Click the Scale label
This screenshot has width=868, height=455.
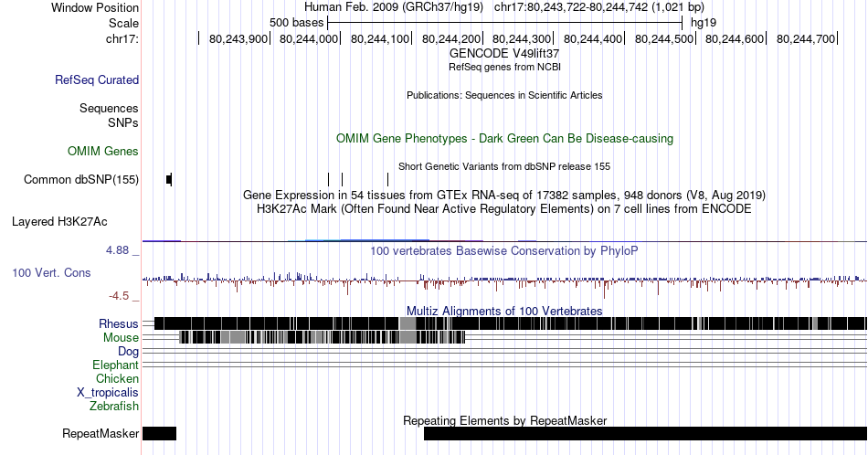click(123, 23)
